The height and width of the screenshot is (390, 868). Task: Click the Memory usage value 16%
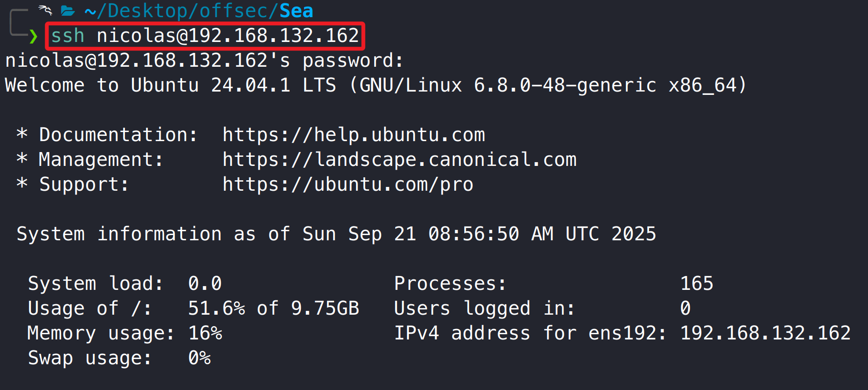205,333
